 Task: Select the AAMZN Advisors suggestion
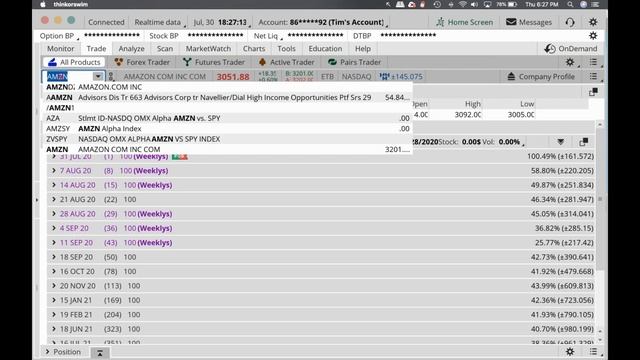227,98
